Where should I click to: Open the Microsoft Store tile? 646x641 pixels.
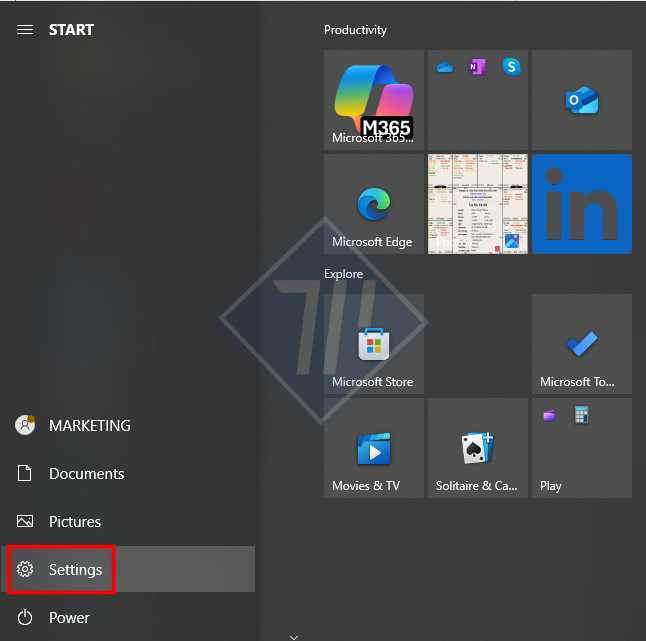tap(373, 344)
